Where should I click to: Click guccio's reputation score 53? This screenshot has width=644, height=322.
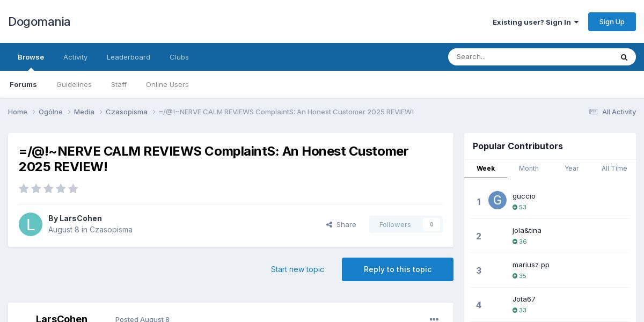click(x=519, y=207)
